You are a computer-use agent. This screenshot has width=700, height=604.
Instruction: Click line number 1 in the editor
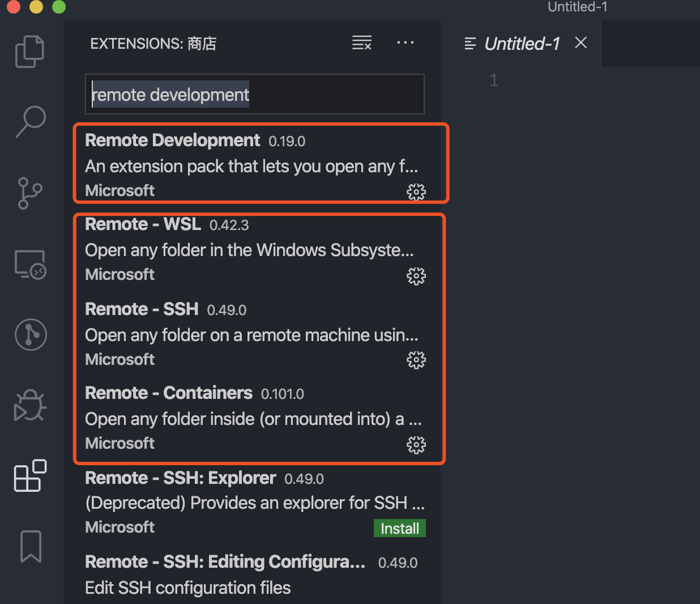tap(494, 80)
